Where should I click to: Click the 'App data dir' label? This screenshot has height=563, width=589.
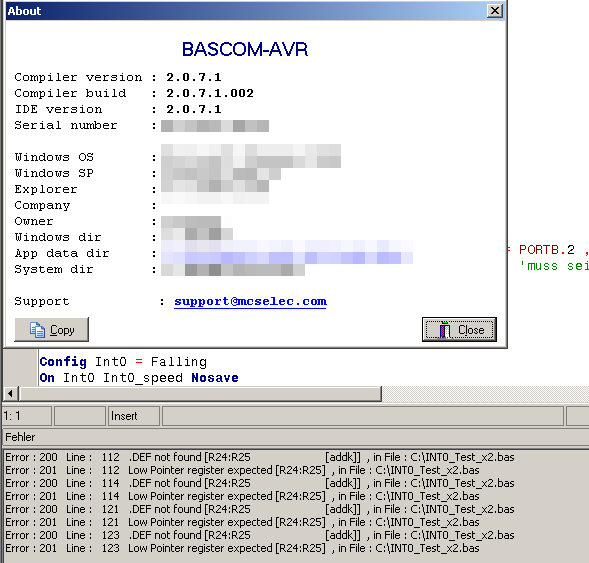tap(62, 254)
